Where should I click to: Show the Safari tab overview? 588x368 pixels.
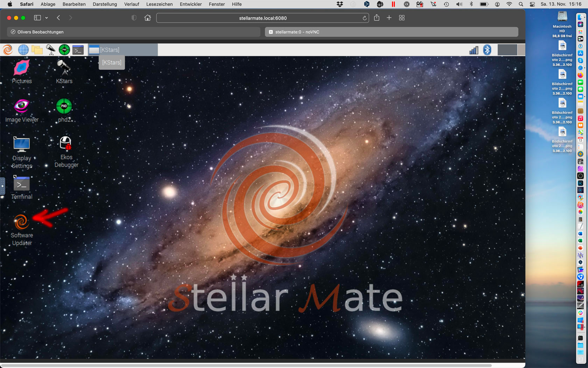point(402,18)
